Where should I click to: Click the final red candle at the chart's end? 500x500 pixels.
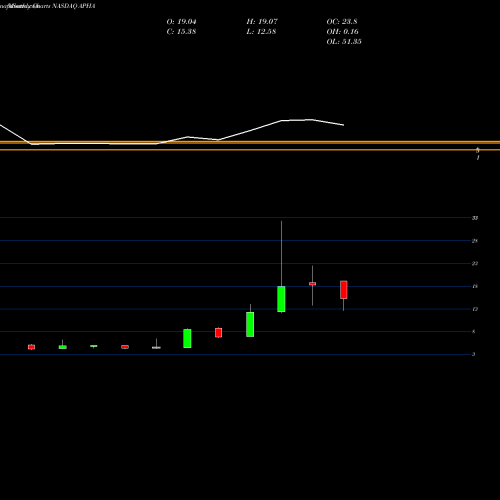tap(344, 290)
